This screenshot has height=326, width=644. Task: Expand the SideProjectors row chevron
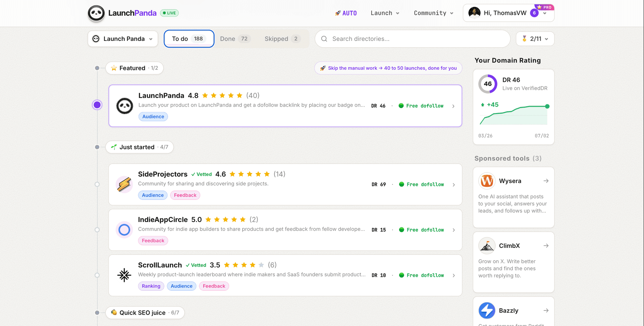click(x=454, y=185)
